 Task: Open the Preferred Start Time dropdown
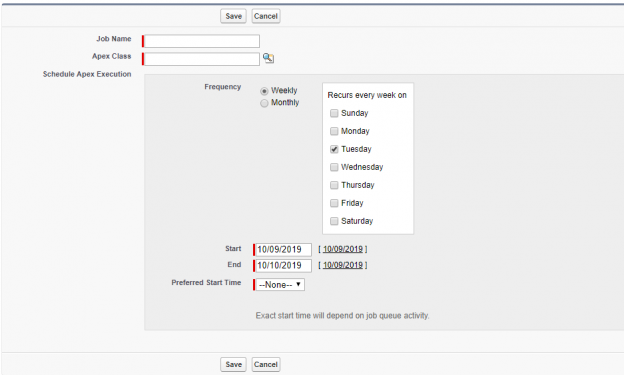280,285
